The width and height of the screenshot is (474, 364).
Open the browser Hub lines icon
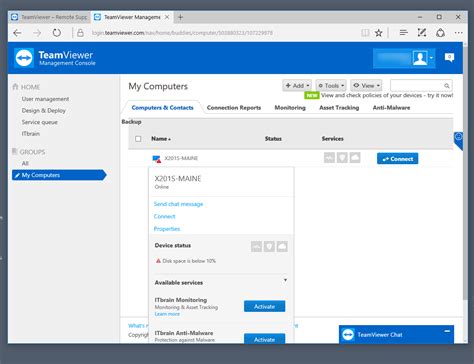point(403,33)
